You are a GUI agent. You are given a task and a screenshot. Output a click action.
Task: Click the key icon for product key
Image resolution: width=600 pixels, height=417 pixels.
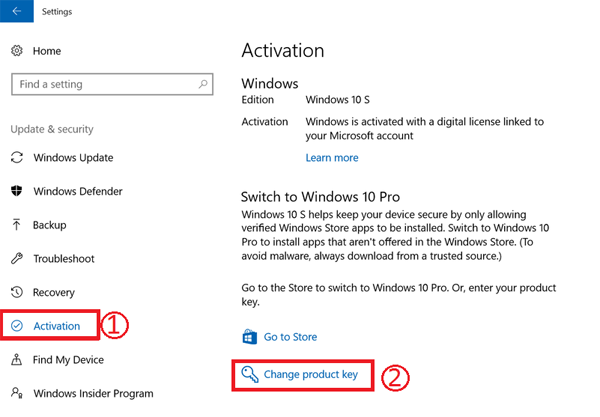[x=250, y=374]
